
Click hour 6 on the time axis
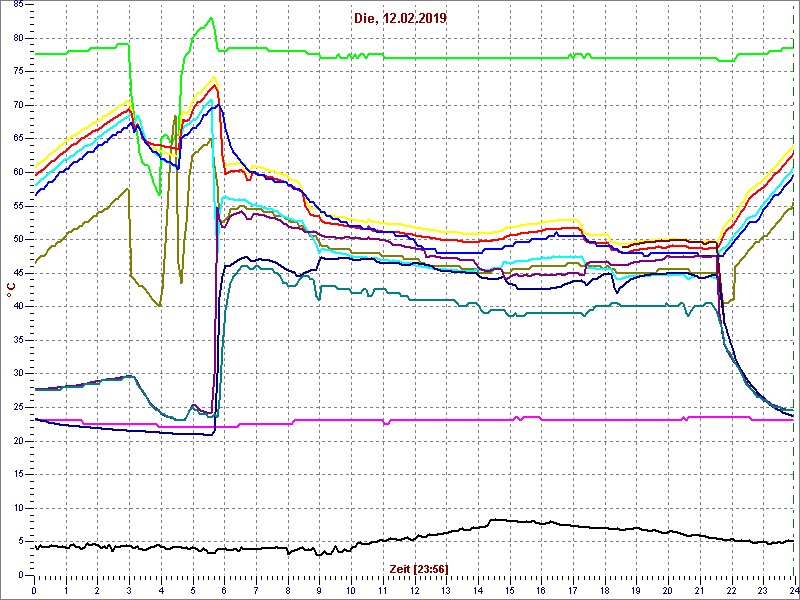(x=224, y=590)
